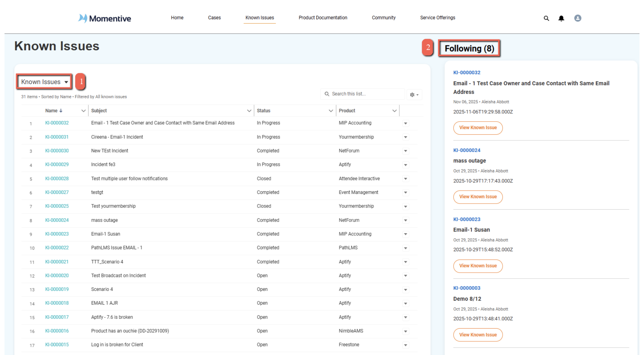This screenshot has height=355, width=644.
Task: Open the Known Issues list view dropdown
Action: click(x=44, y=82)
